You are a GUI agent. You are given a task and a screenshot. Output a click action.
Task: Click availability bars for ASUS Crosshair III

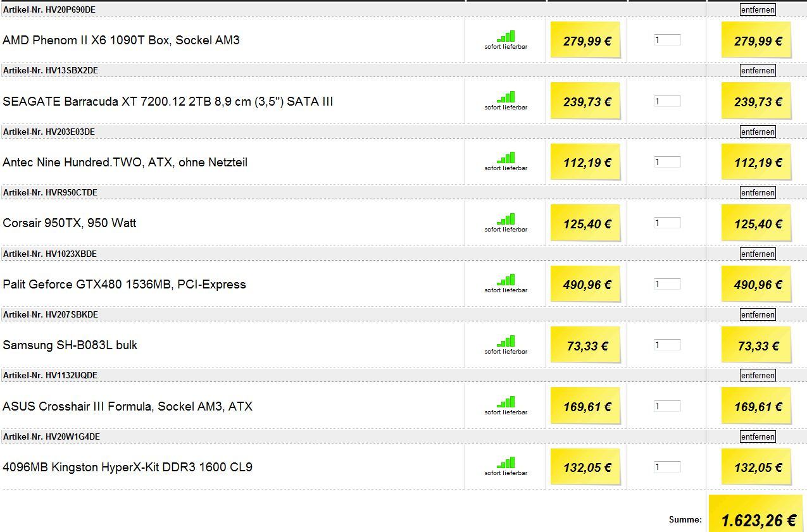click(506, 402)
